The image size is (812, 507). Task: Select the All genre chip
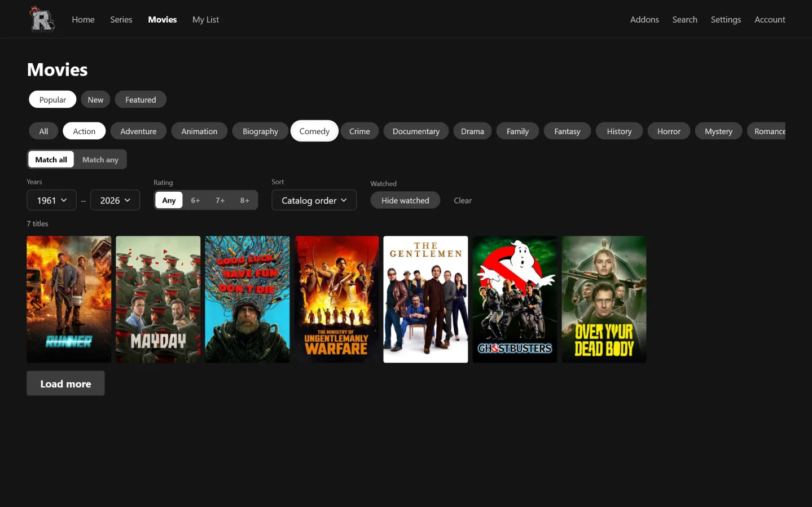[x=43, y=131]
